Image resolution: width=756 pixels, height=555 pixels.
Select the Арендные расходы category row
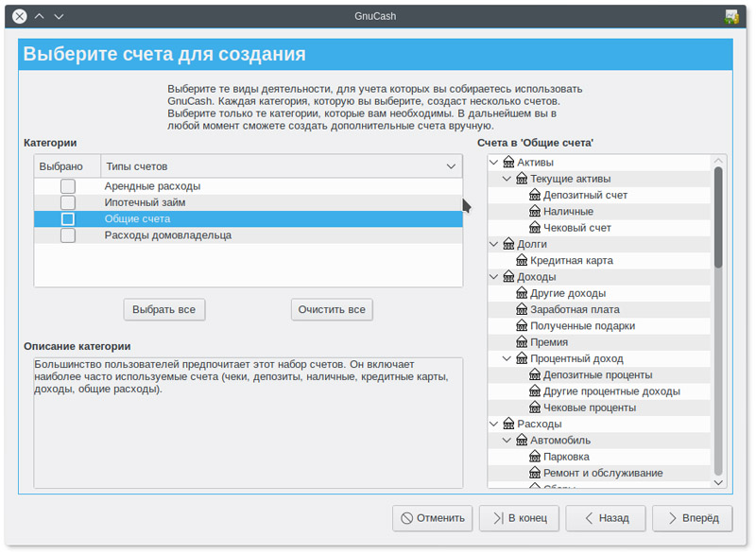point(249,186)
